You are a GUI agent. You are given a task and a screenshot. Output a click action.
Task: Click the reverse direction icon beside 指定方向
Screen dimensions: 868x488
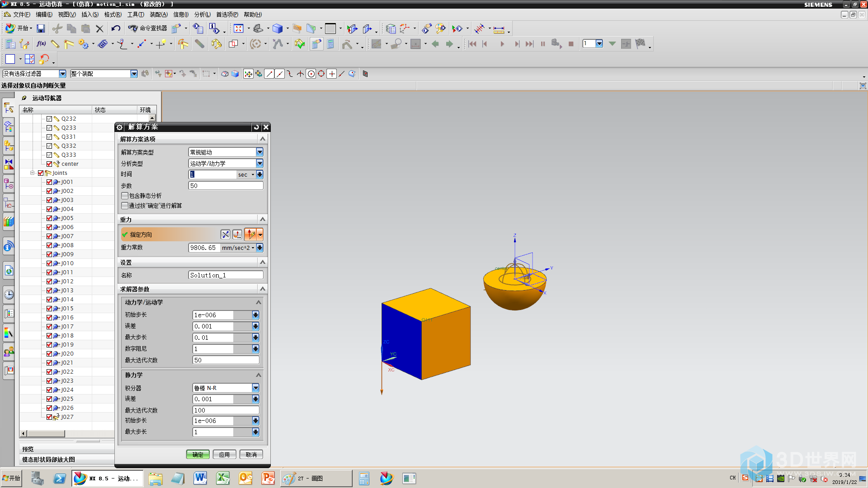225,235
